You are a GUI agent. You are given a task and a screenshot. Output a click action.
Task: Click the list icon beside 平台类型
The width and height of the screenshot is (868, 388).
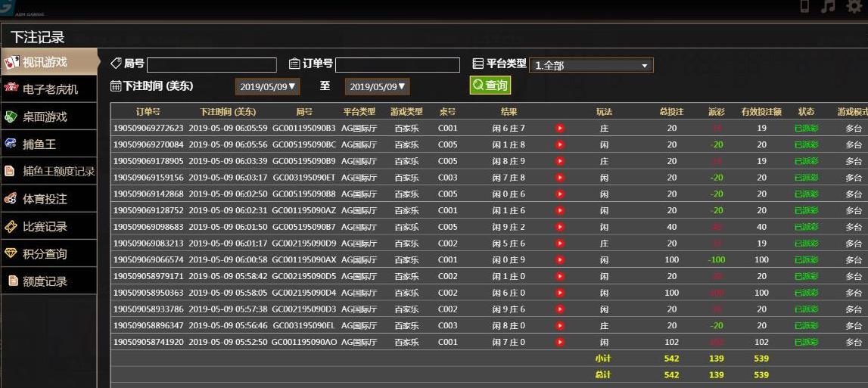pos(478,64)
